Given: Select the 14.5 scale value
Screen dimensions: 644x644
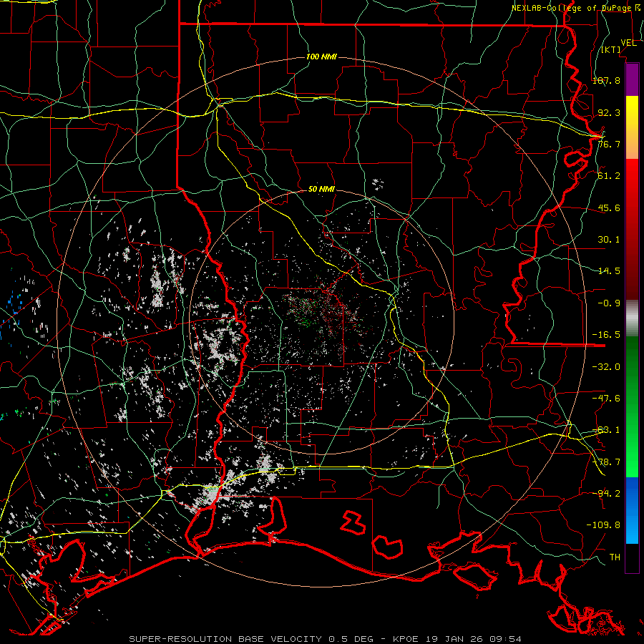Looking at the screenshot, I should [x=609, y=271].
